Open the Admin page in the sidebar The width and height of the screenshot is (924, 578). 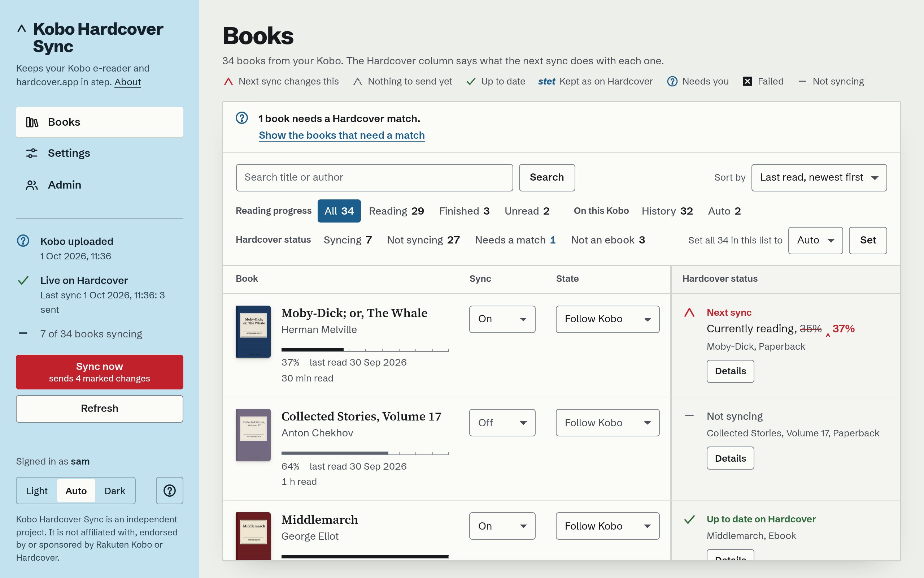point(99,185)
